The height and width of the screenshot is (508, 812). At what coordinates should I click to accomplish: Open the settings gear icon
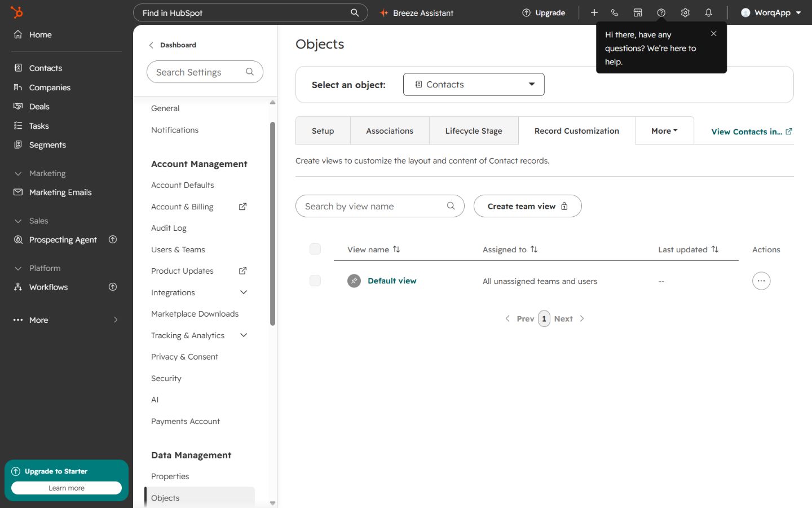[x=685, y=12]
